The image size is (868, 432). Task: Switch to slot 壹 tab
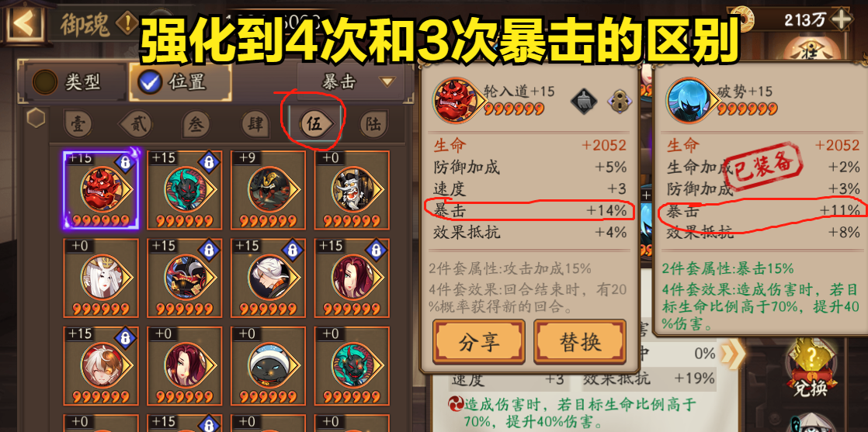[x=78, y=125]
